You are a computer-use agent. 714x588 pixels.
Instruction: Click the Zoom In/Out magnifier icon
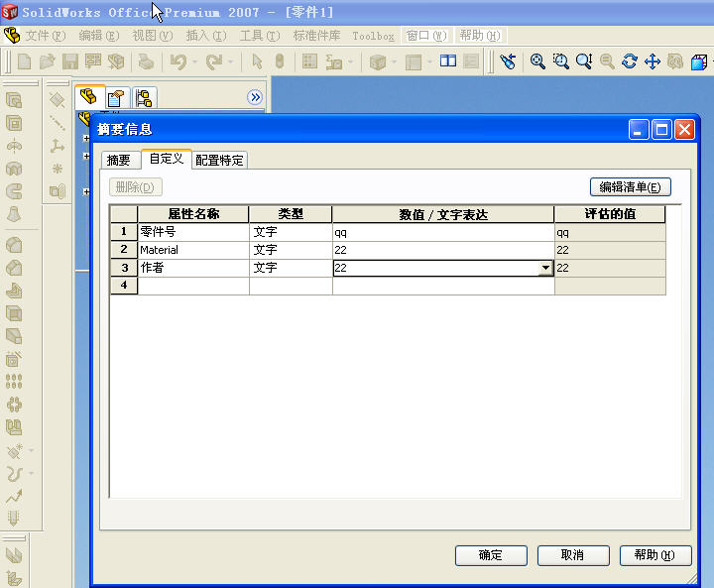click(x=584, y=61)
